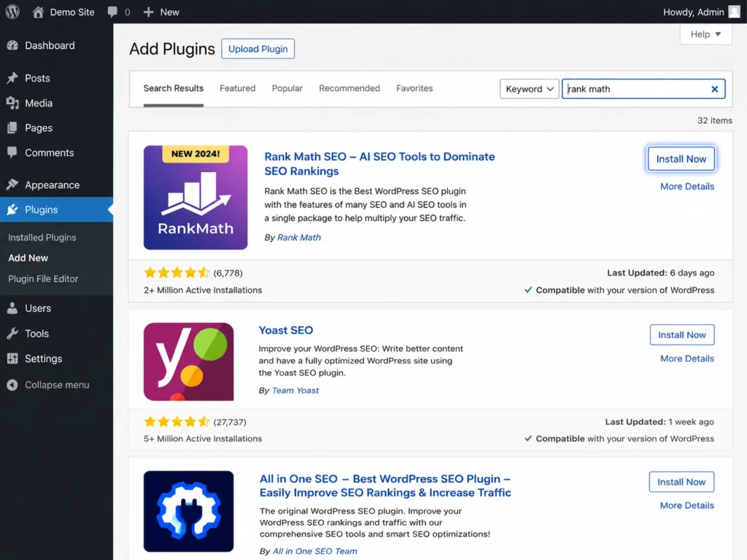
Task: Click the Collapse menu arrow icon
Action: (12, 385)
